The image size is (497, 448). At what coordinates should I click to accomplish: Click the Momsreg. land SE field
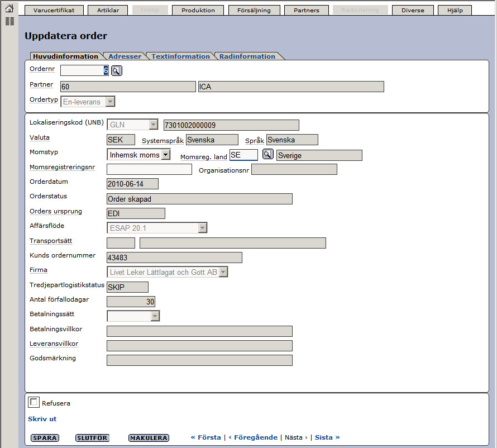[x=243, y=155]
